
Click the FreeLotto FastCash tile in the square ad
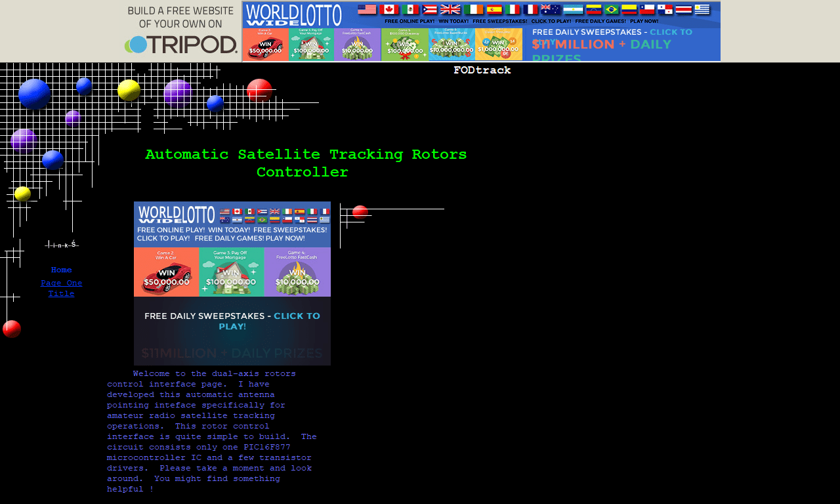point(297,272)
